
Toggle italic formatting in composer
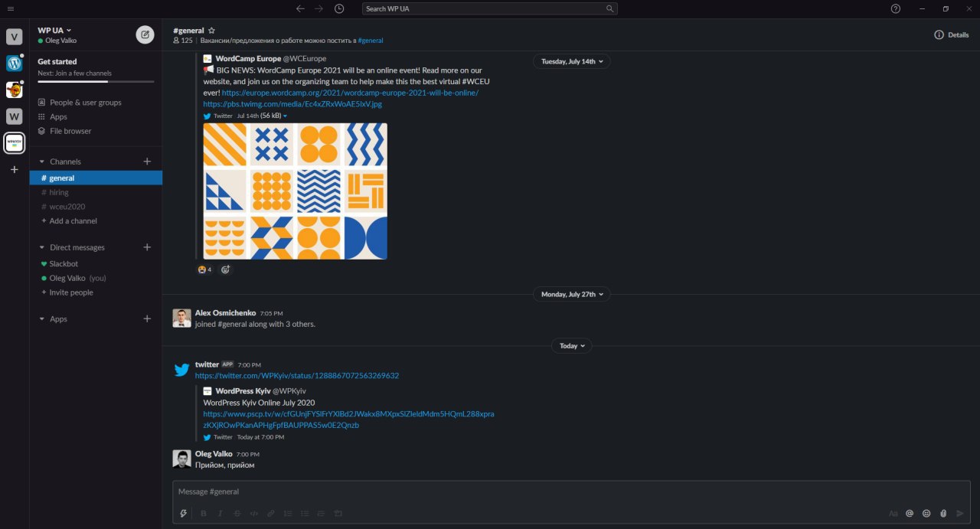click(x=220, y=513)
